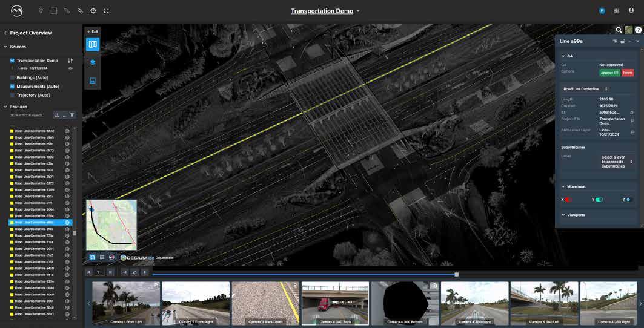Uncheck the Transportation Demo source

pyautogui.click(x=12, y=61)
